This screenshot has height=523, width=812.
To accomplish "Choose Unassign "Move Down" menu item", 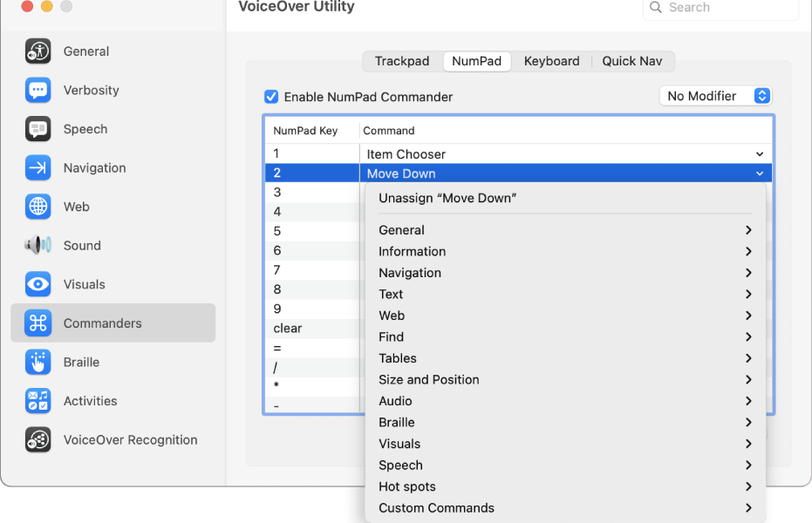I will tap(565, 198).
